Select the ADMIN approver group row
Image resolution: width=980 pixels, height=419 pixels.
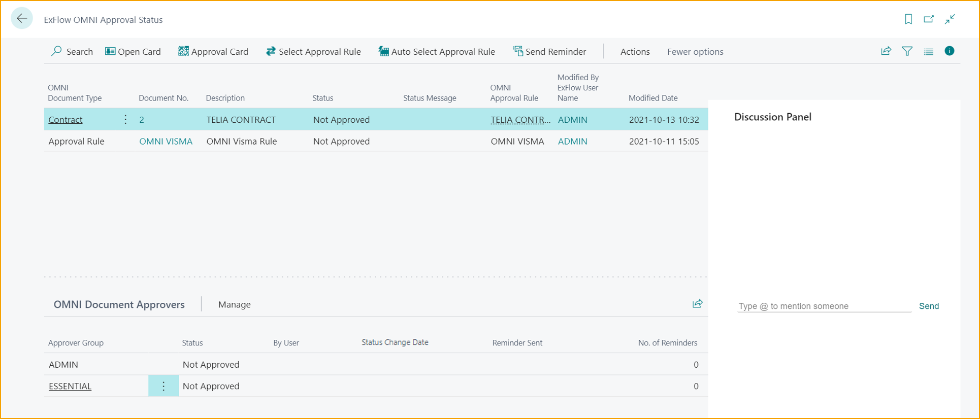click(x=376, y=365)
